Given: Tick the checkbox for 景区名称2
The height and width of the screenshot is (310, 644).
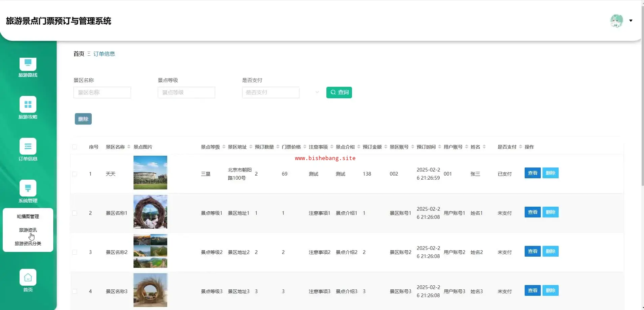Looking at the screenshot, I should click(75, 252).
